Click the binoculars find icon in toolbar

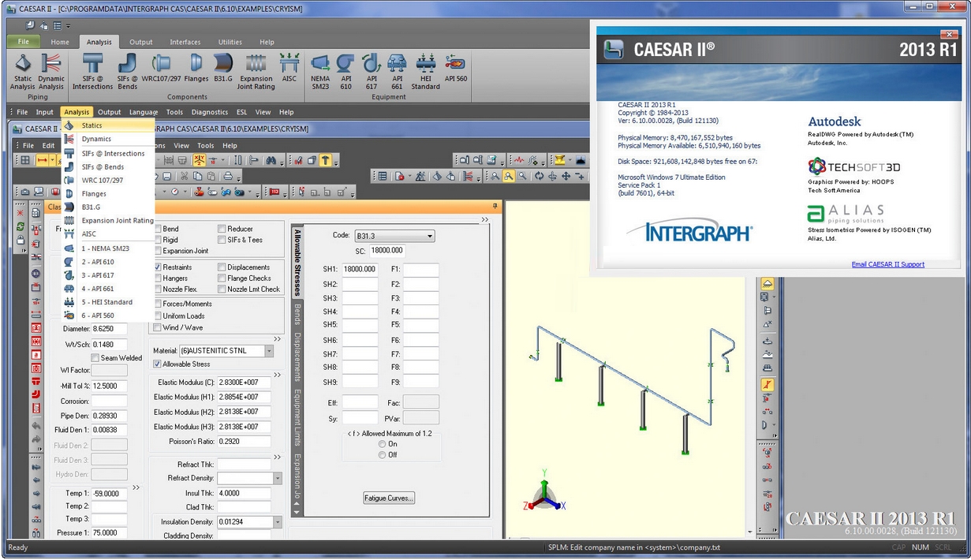(x=271, y=160)
